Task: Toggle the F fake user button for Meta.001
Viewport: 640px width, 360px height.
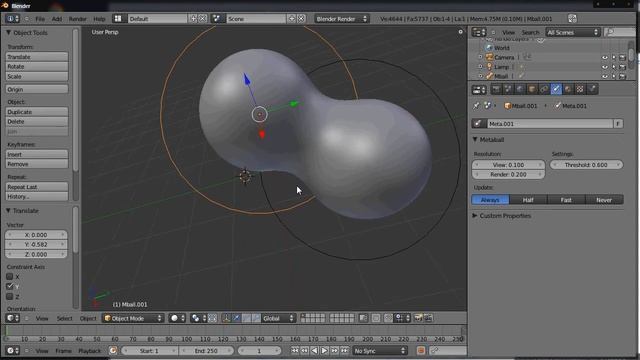Action: pyautogui.click(x=618, y=123)
